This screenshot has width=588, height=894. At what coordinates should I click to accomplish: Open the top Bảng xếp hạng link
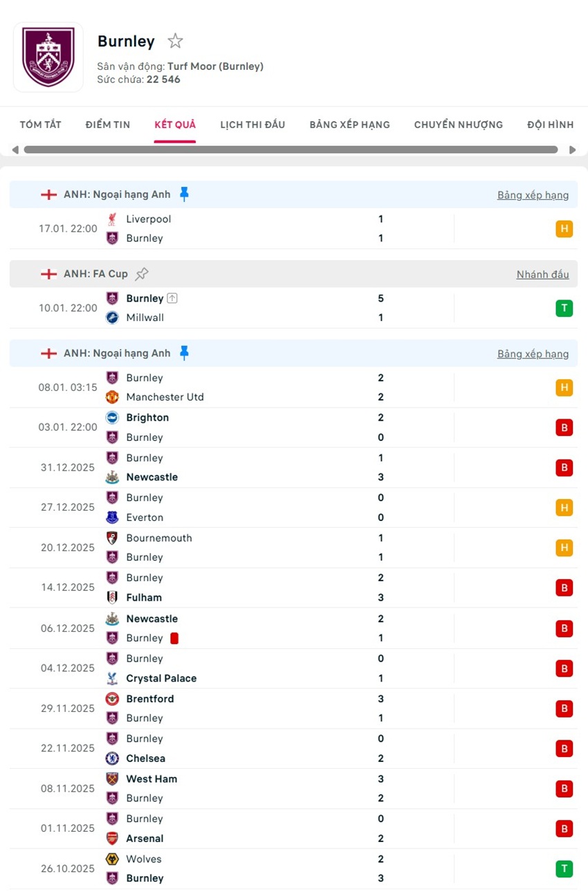pyautogui.click(x=533, y=195)
